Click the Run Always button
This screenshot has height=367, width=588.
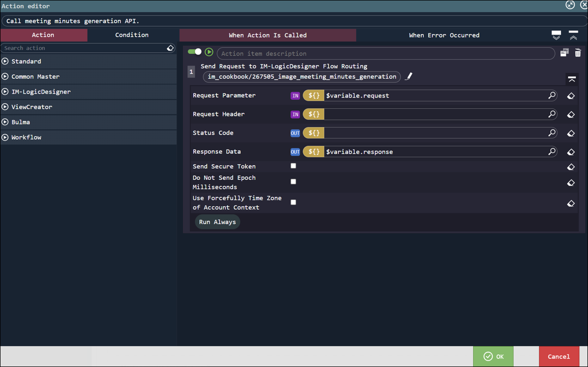pyautogui.click(x=217, y=222)
